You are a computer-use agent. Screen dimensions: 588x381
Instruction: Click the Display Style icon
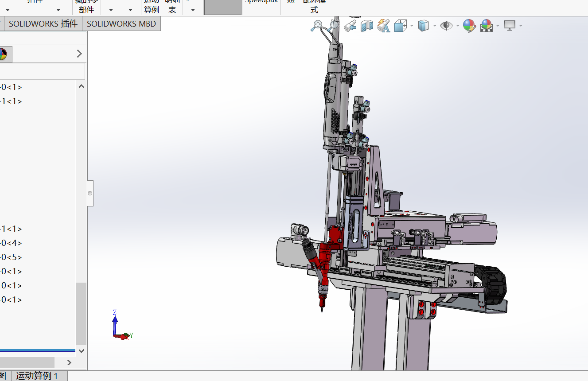(x=424, y=26)
